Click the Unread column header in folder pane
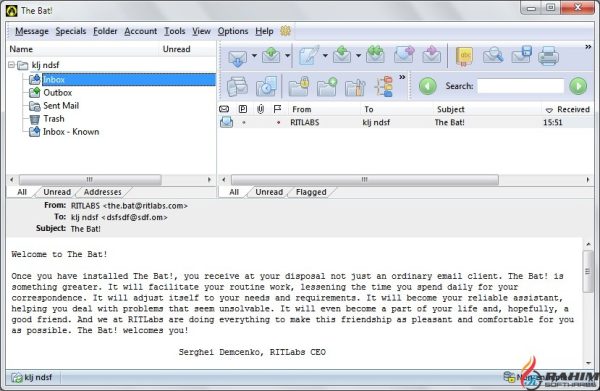Screen dimensions: 600x391 pyautogui.click(x=188, y=49)
